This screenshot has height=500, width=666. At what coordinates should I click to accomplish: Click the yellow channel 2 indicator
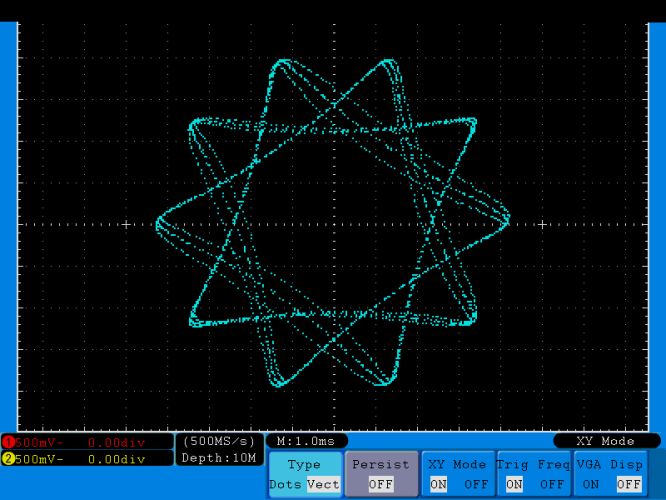(8, 459)
